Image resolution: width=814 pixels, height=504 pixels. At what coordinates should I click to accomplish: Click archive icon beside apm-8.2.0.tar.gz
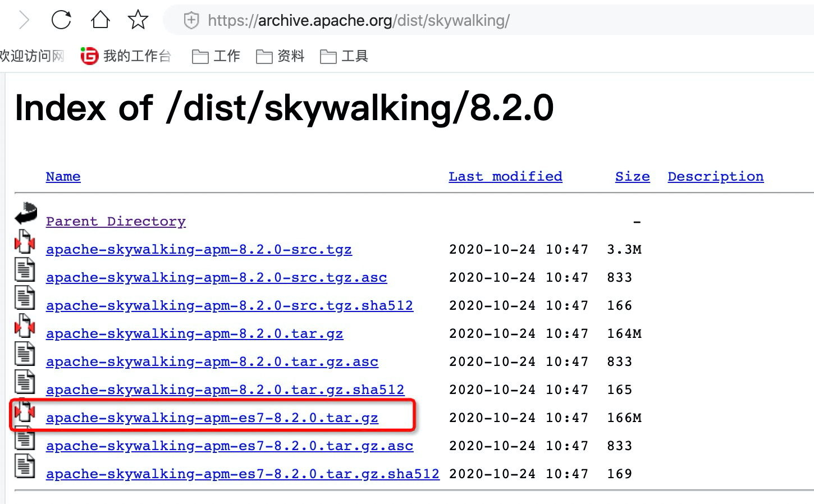[x=25, y=326]
